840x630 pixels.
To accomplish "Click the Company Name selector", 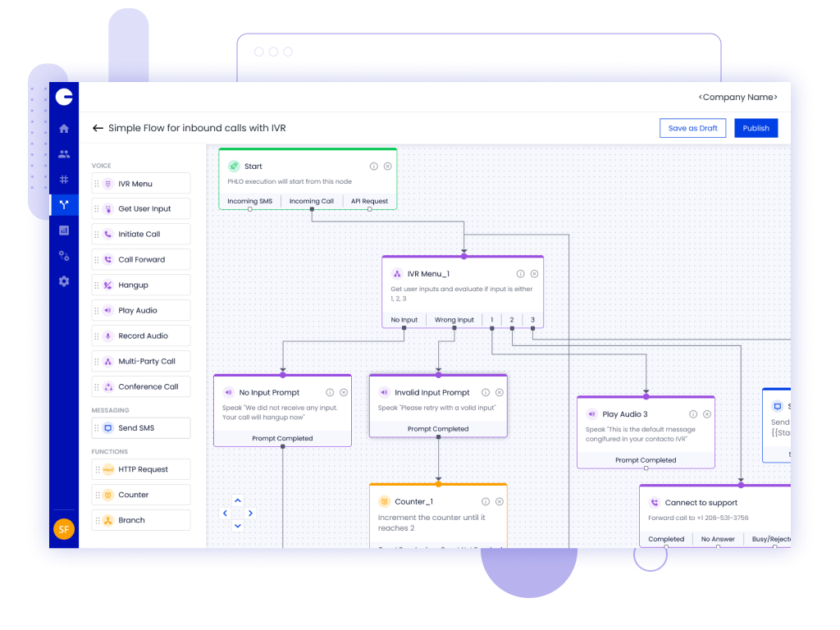I will [737, 97].
